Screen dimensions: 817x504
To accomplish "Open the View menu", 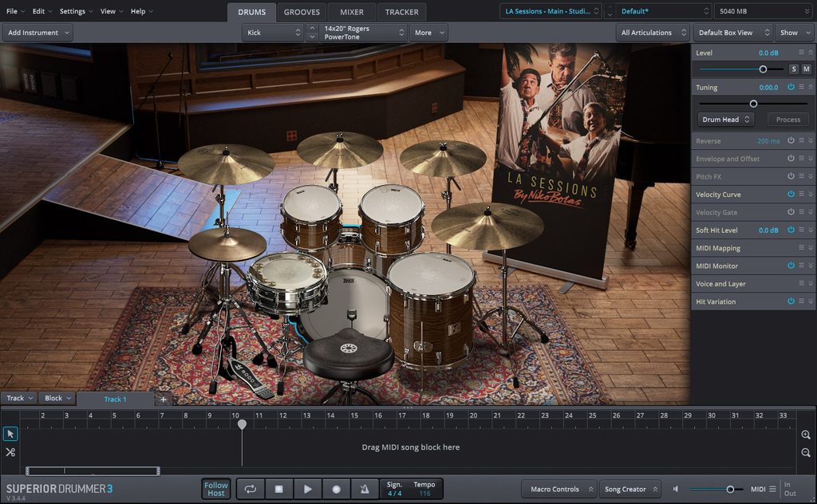I will (112, 11).
